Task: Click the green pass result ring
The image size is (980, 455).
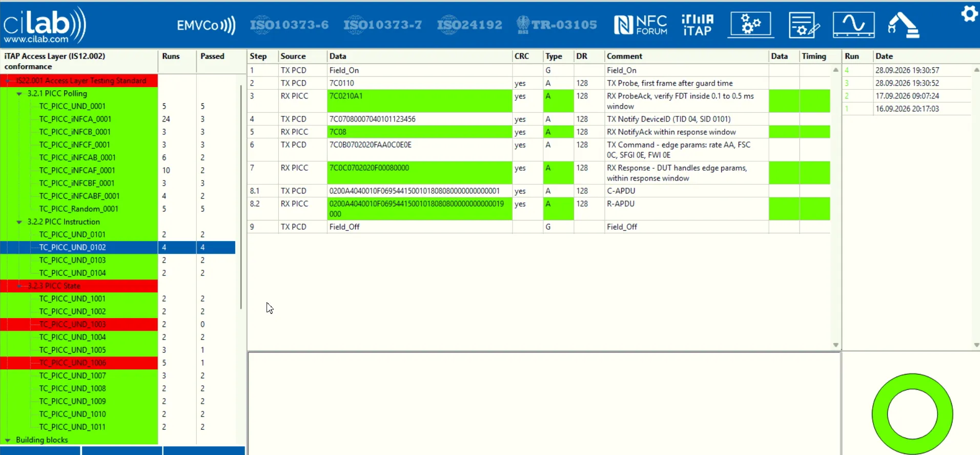Action: point(912,413)
